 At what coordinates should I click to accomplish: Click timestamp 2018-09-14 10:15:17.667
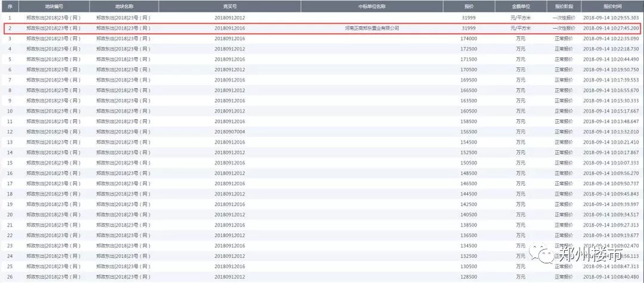pos(611,111)
